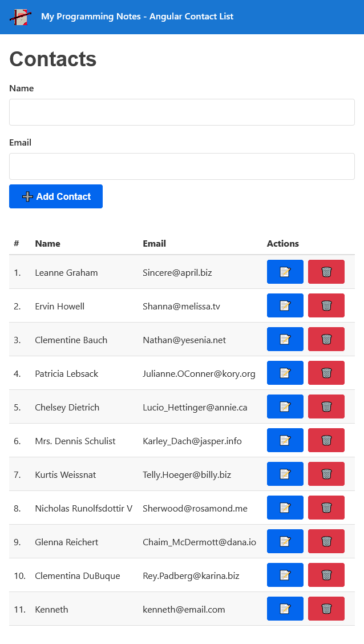
Task: Edit the Leanne Graham contact
Action: [x=285, y=272]
